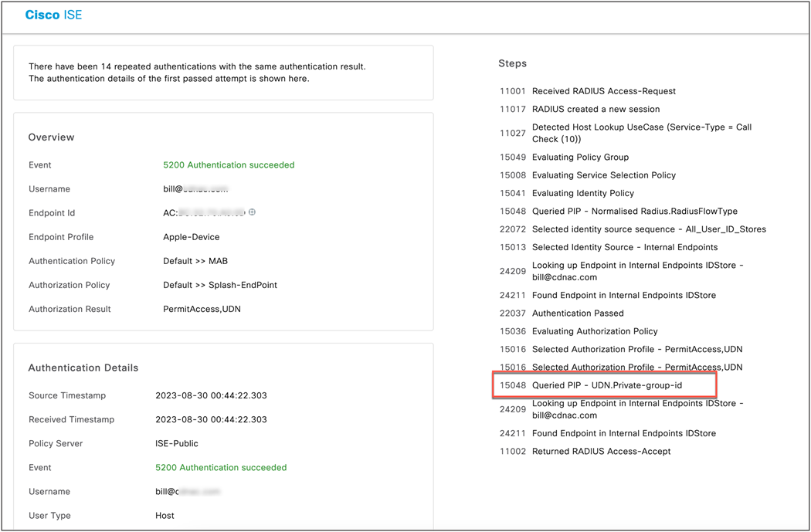Viewport: 811px width, 532px height.
Task: Click the "Host" user type value
Action: (x=165, y=516)
